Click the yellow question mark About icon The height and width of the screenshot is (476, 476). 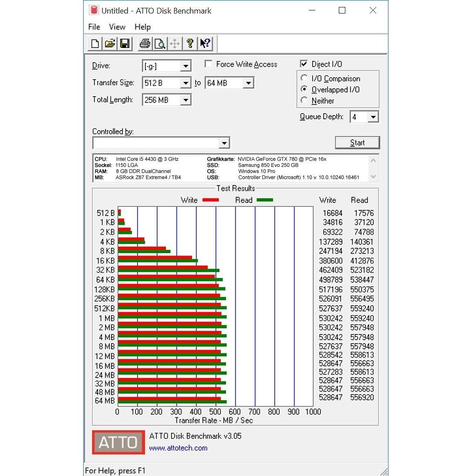click(190, 44)
